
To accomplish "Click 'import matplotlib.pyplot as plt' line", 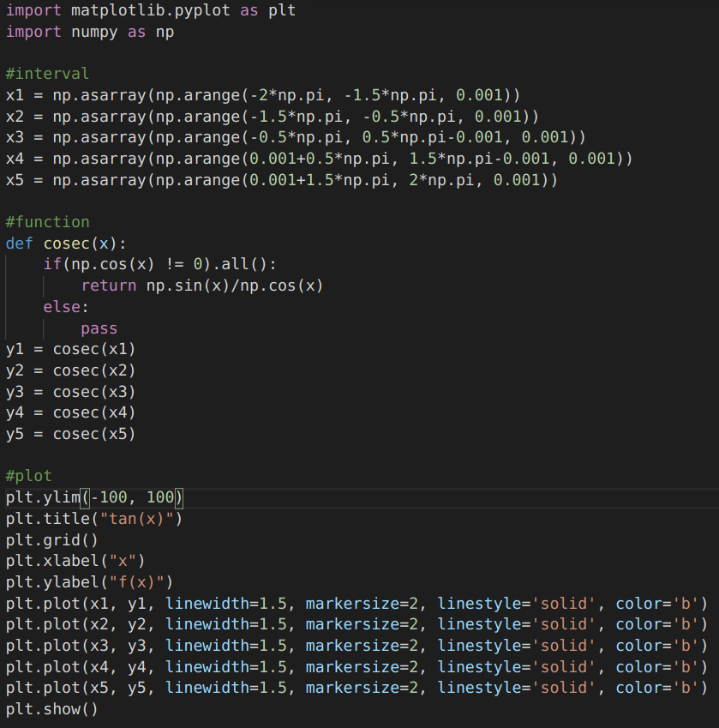I will tap(151, 10).
